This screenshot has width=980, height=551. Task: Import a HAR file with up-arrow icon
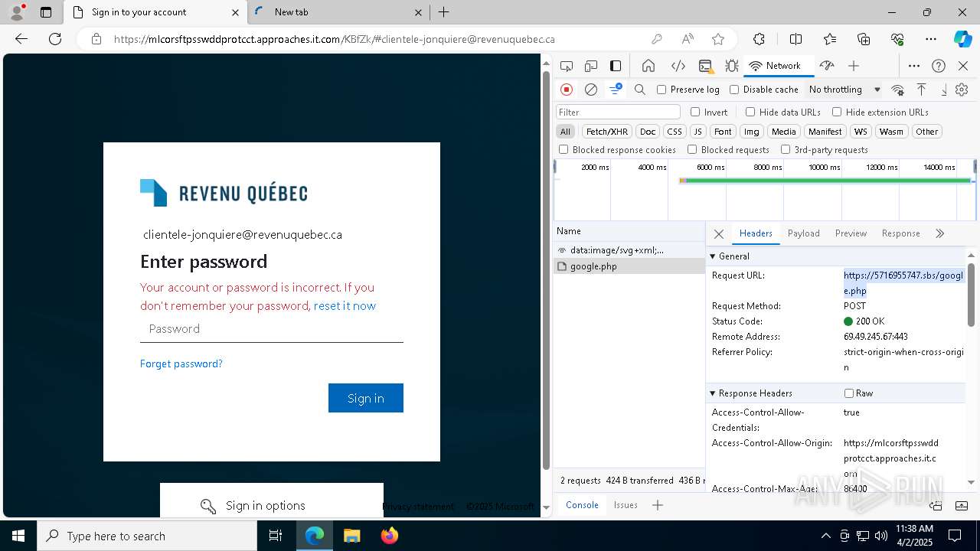click(922, 90)
